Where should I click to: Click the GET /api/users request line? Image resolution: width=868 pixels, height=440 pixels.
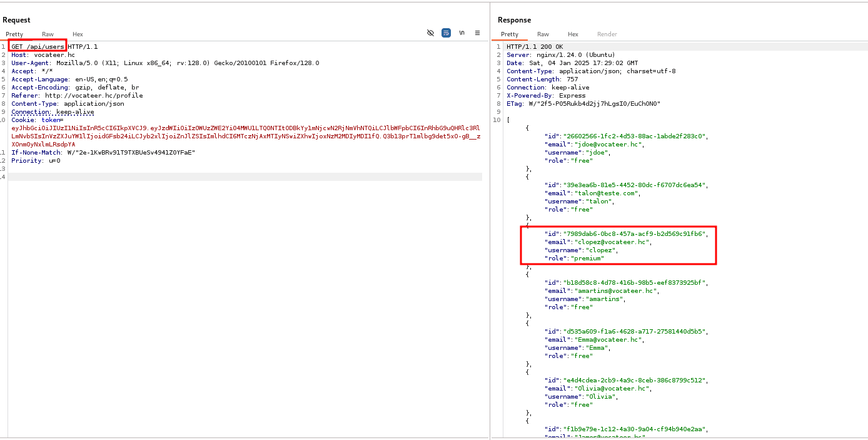tap(54, 47)
